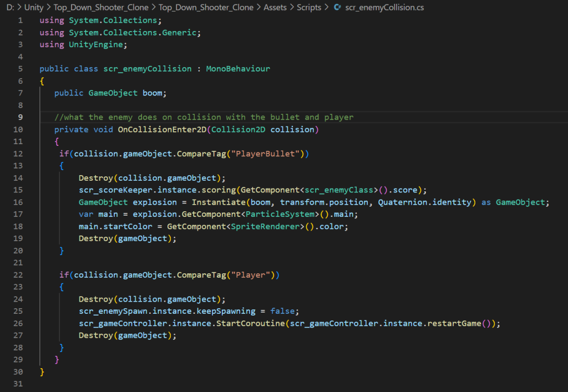
Task: Expand the Unity breadcrumb segment
Action: [x=34, y=8]
